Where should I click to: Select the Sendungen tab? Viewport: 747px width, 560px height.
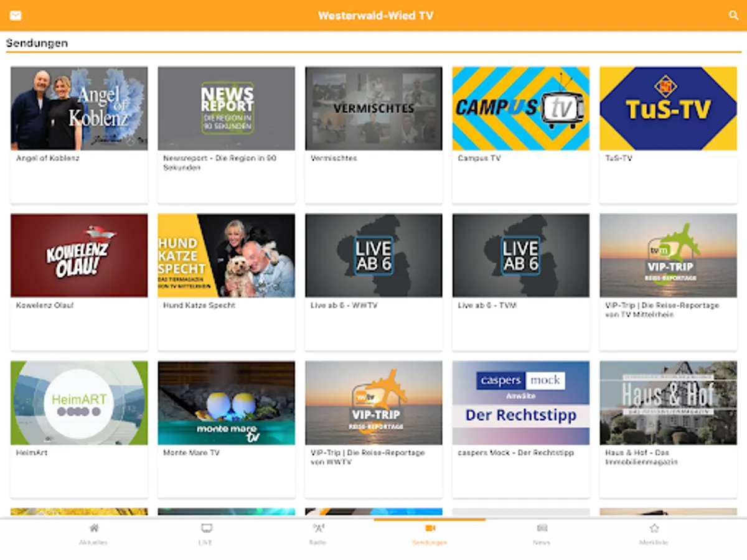point(430,534)
